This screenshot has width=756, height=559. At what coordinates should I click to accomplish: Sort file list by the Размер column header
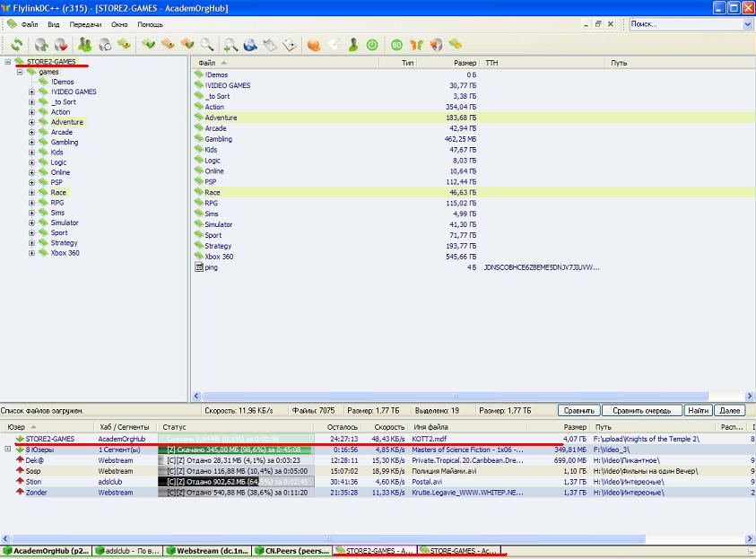click(447, 63)
